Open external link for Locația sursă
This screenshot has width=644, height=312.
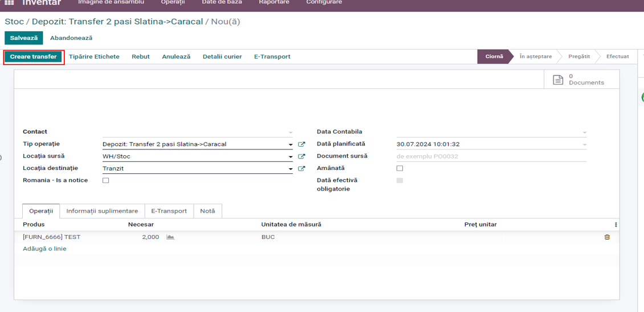301,156
